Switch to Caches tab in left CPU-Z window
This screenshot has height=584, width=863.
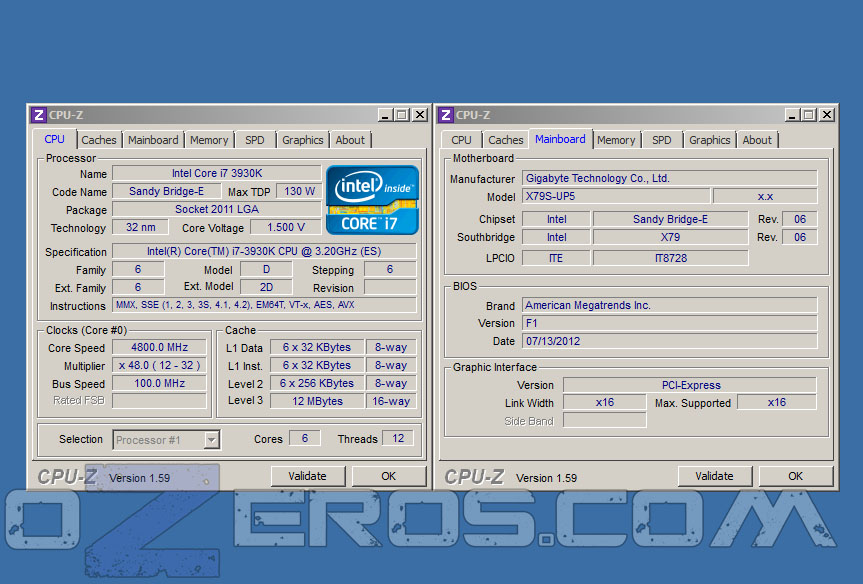pos(99,140)
